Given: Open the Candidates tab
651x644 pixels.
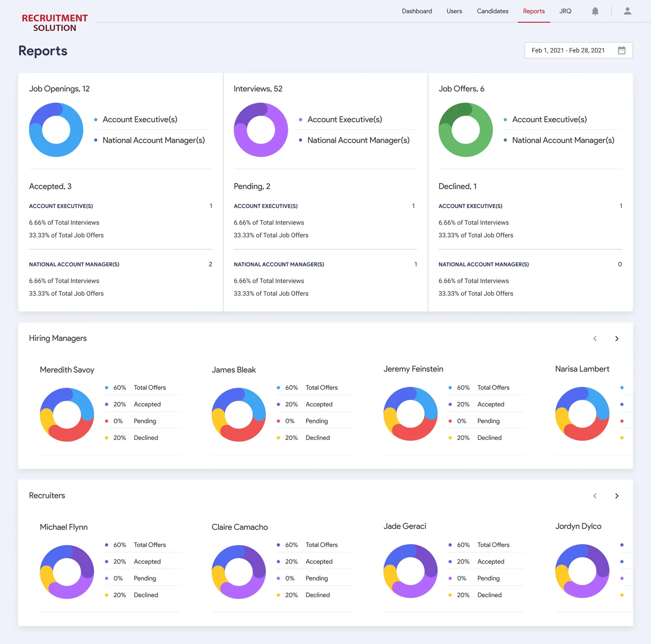Looking at the screenshot, I should [493, 11].
